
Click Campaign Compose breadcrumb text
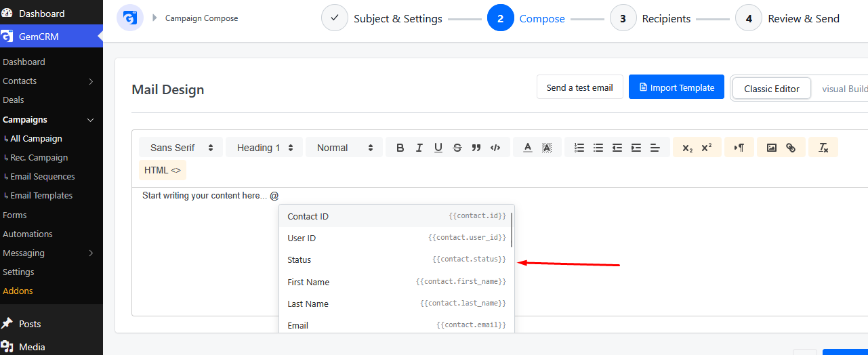(x=202, y=18)
